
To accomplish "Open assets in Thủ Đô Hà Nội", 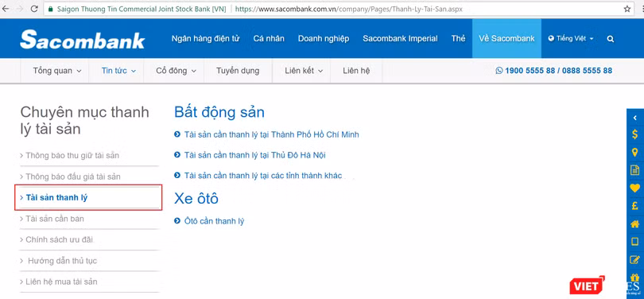I will click(x=255, y=155).
